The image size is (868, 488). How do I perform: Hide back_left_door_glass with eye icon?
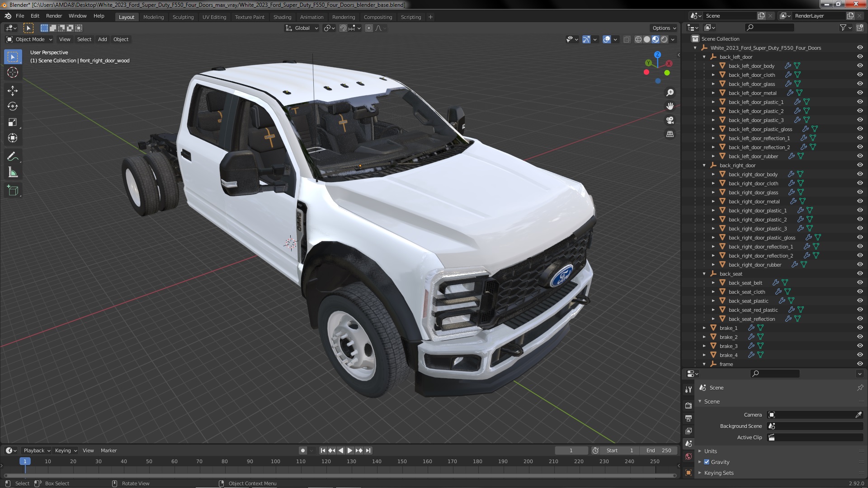coord(859,84)
